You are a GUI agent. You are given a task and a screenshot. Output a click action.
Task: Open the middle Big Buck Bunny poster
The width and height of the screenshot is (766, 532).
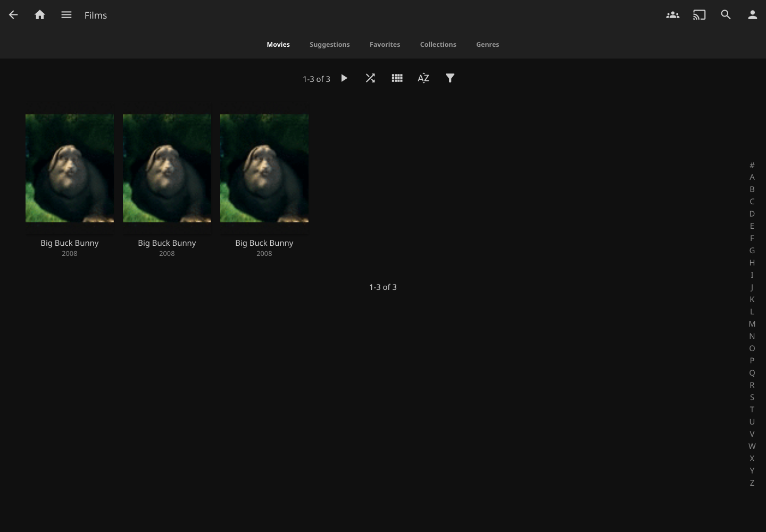click(x=167, y=168)
